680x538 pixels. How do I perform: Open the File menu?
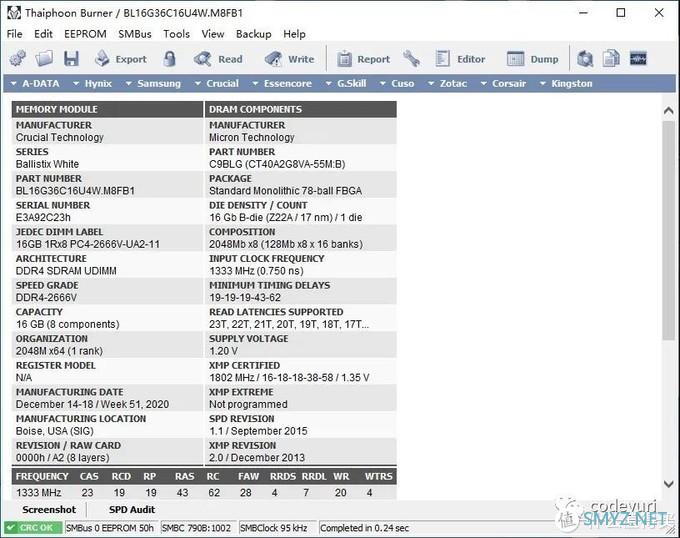[15, 34]
